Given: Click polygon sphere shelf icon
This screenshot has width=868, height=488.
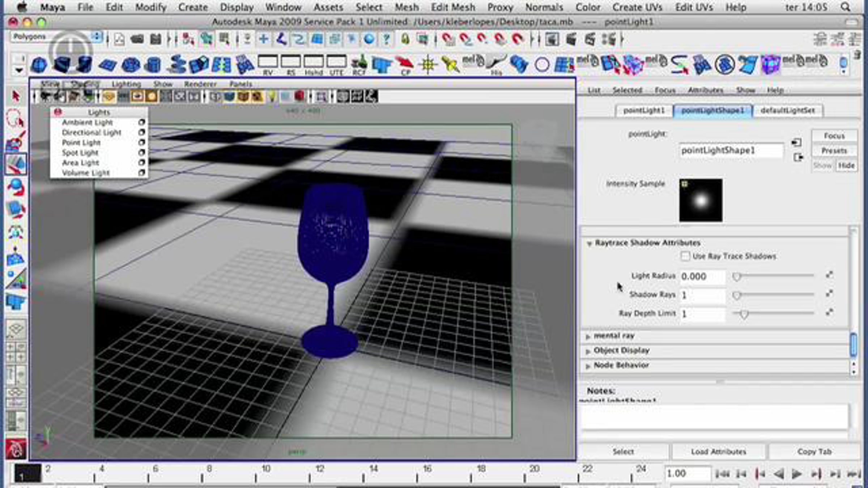Looking at the screenshot, I should coord(39,65).
